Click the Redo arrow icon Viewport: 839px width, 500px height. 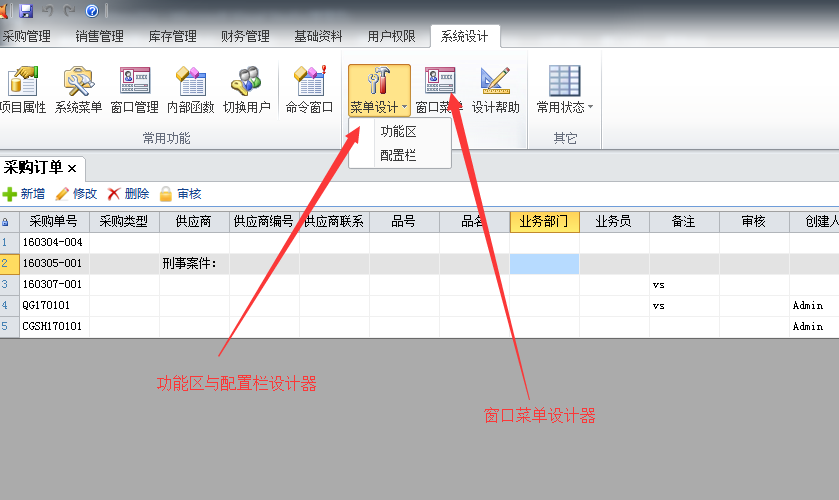[70, 10]
